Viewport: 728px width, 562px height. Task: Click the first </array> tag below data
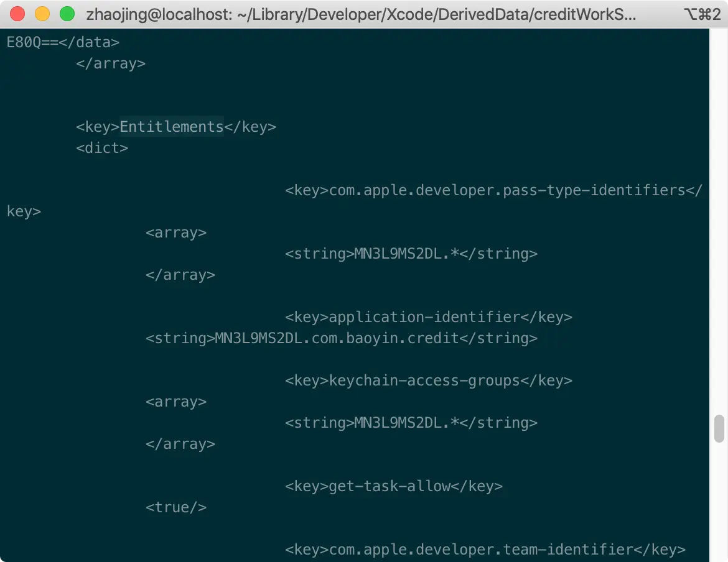tap(111, 63)
